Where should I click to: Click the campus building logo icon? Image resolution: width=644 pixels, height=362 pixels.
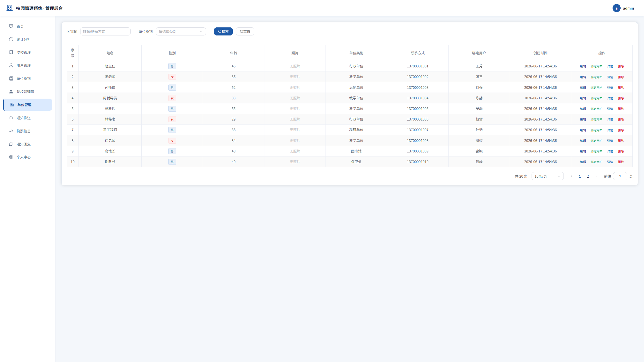coord(10,8)
